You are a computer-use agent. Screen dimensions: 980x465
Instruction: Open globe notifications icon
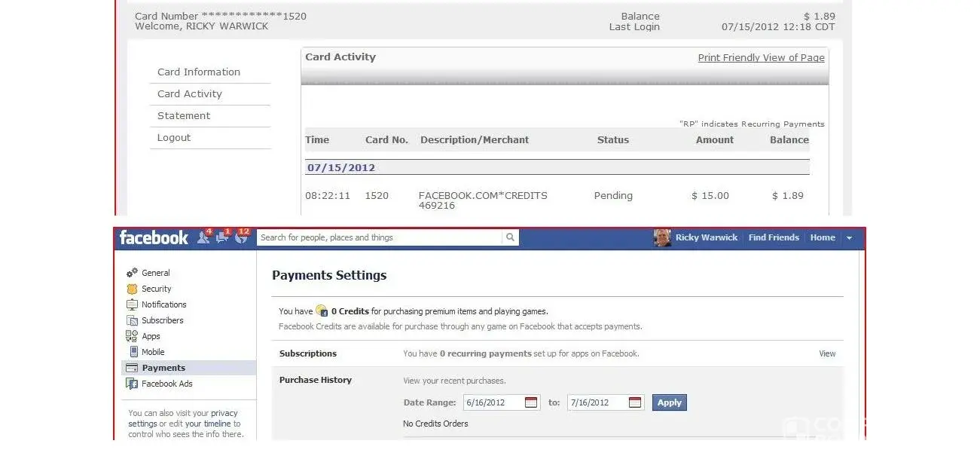(241, 237)
